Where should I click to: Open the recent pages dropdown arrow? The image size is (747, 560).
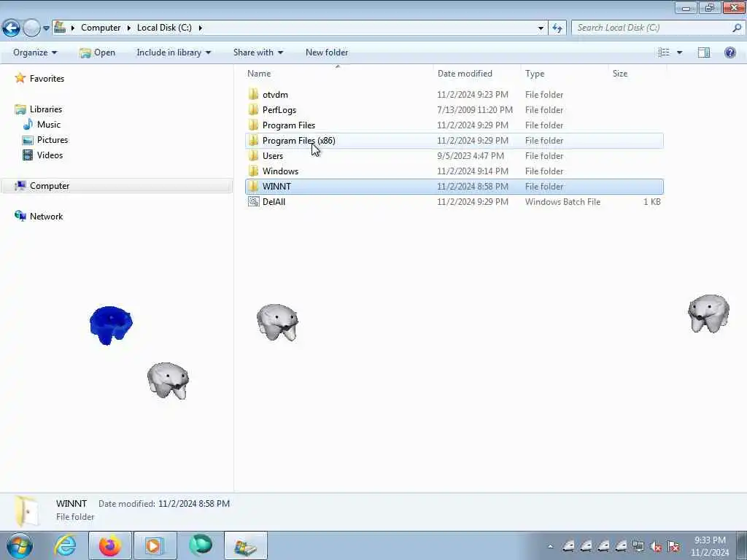pos(46,28)
